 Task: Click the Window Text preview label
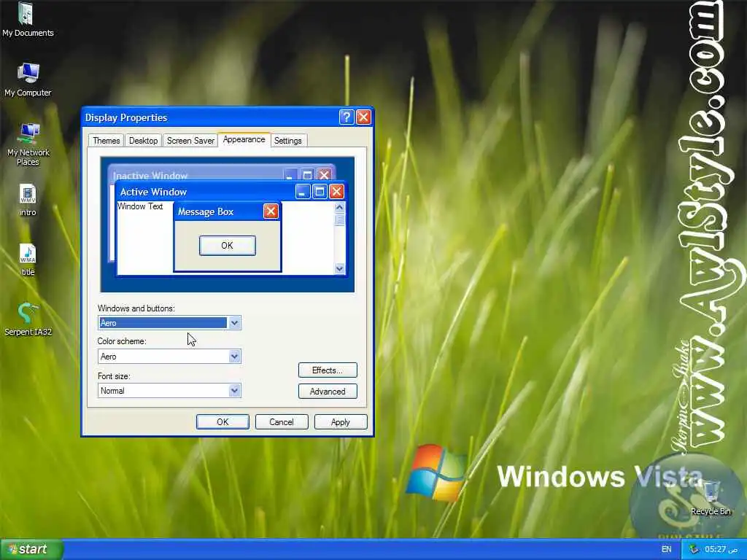140,206
